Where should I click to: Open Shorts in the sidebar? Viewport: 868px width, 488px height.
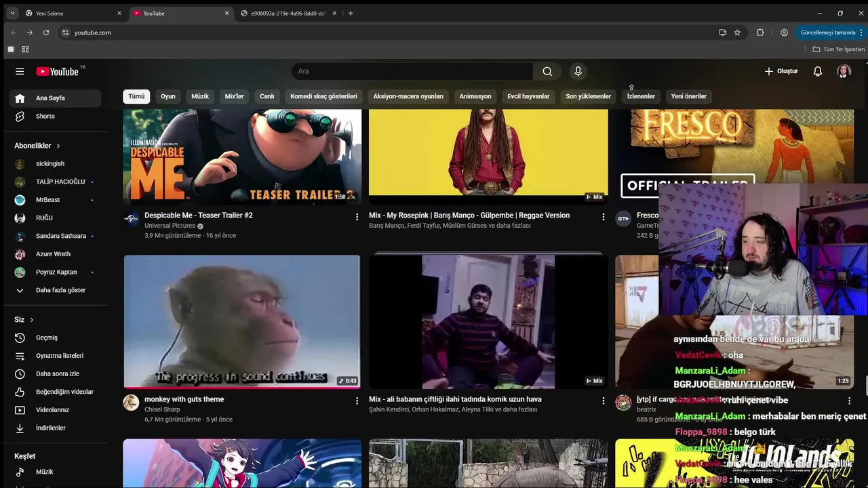pos(55,116)
